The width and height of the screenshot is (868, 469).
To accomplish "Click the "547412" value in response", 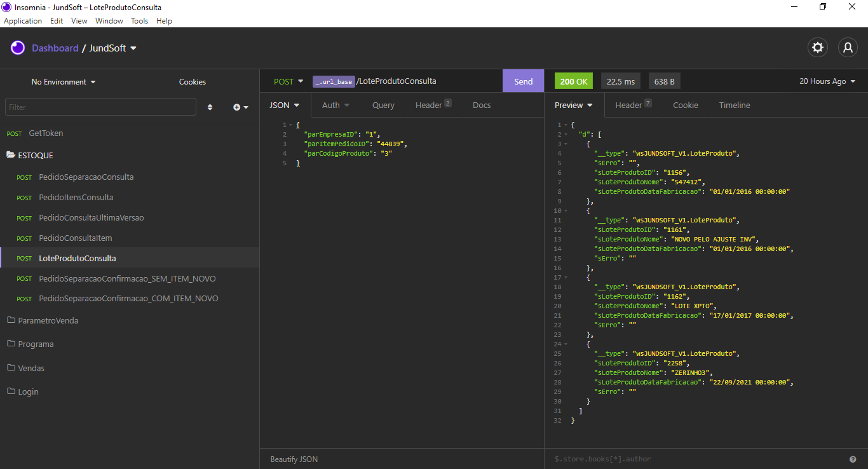I will (x=688, y=182).
